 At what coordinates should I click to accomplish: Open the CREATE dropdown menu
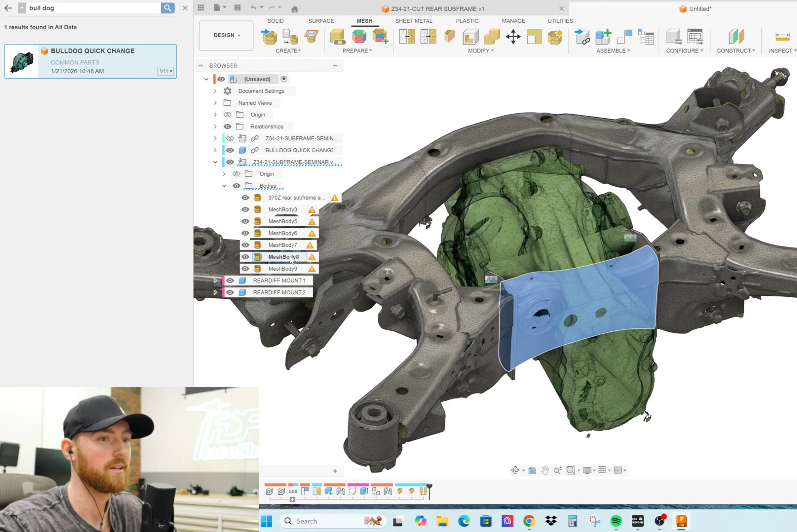point(288,51)
